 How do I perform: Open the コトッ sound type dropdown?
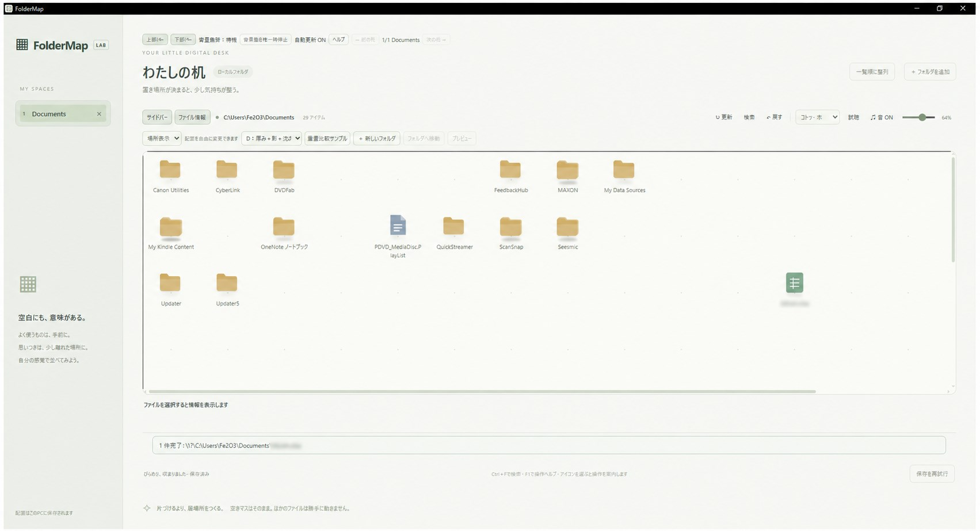point(817,117)
